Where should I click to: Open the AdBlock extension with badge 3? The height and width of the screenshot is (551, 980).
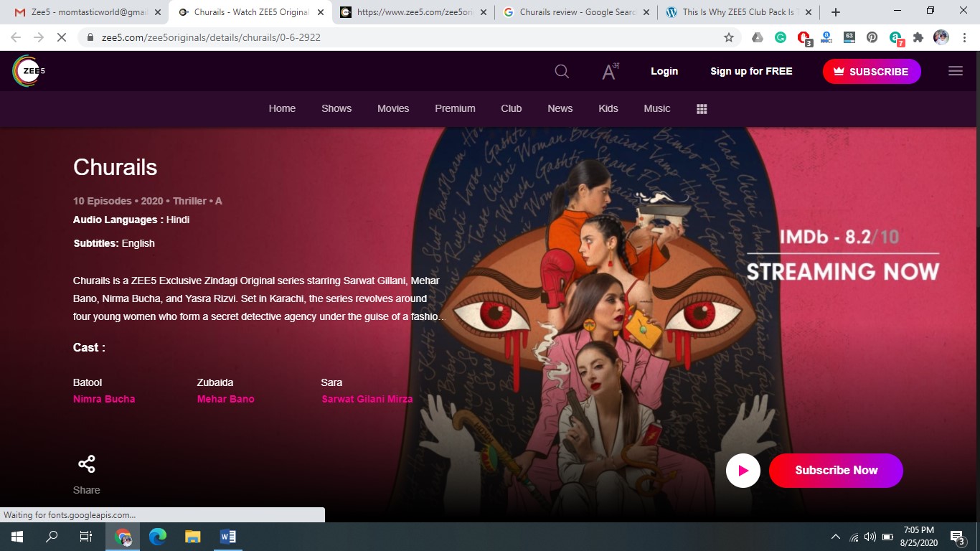pos(804,38)
